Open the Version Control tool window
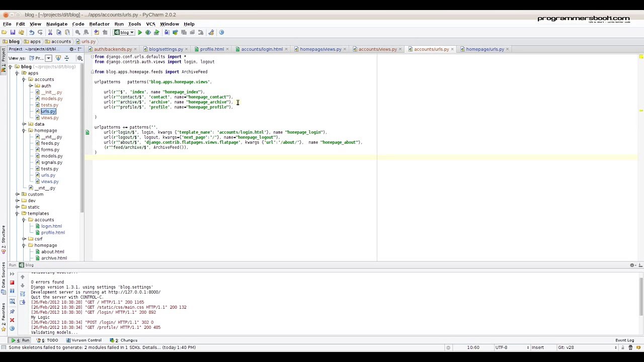This screenshot has width=644, height=362. click(83, 340)
